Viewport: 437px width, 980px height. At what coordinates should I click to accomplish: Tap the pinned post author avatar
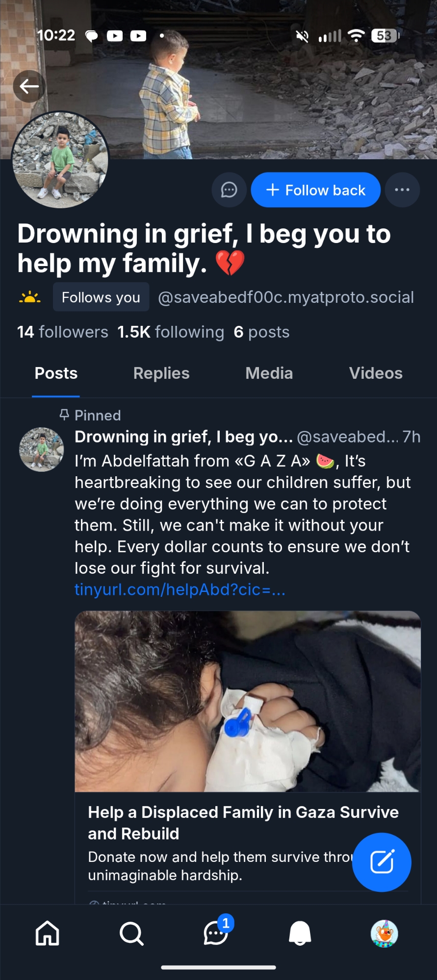pos(41,449)
